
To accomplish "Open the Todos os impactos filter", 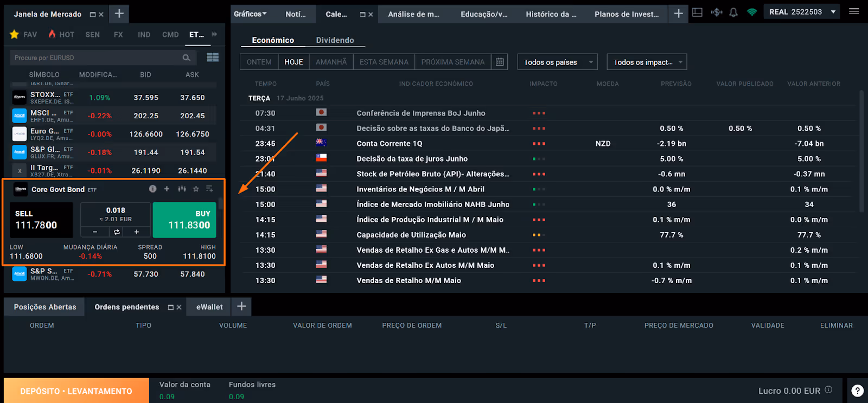I will (x=647, y=62).
